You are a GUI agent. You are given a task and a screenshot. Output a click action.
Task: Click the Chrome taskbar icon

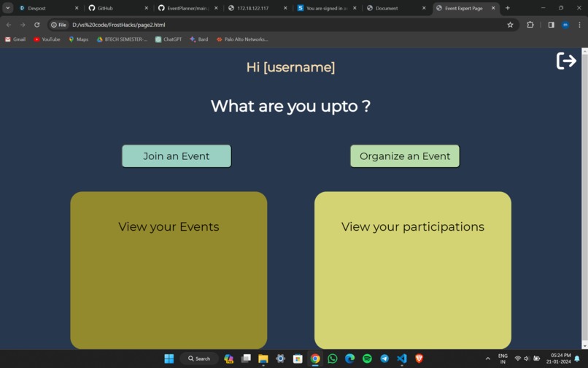(x=315, y=359)
